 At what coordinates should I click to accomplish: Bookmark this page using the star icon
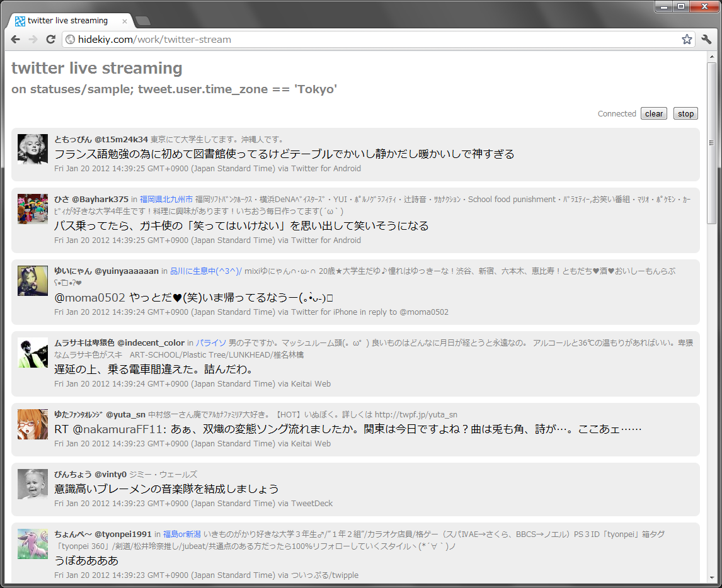tap(686, 39)
